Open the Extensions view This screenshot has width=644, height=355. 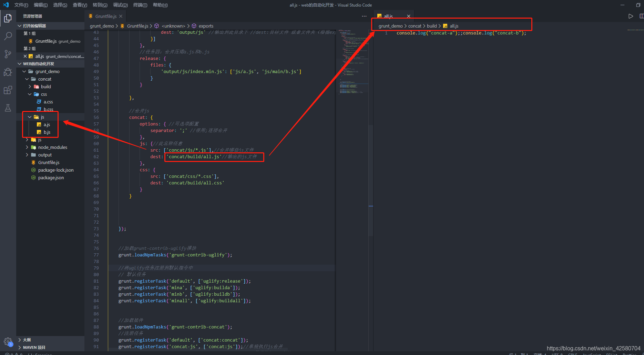coord(8,90)
